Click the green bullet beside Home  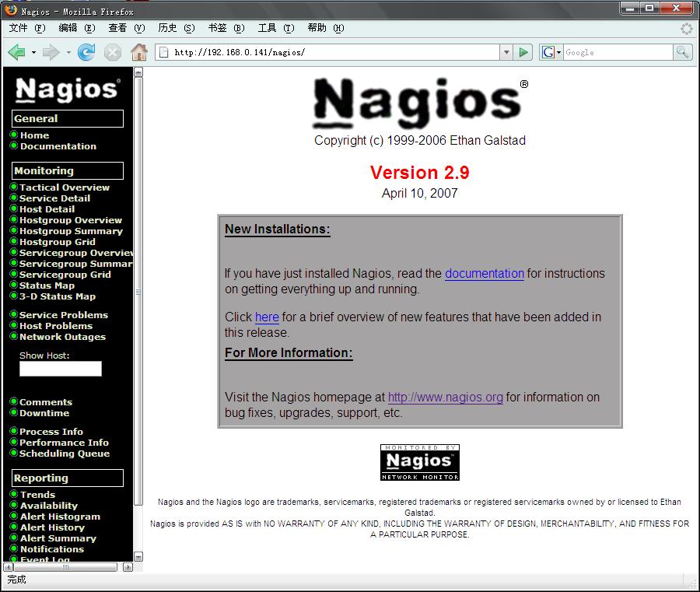pos(14,135)
